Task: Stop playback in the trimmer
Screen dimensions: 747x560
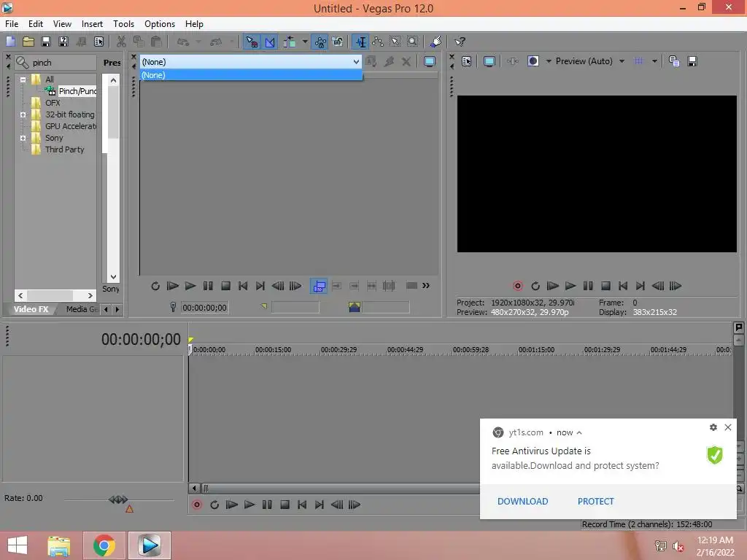Action: [226, 286]
